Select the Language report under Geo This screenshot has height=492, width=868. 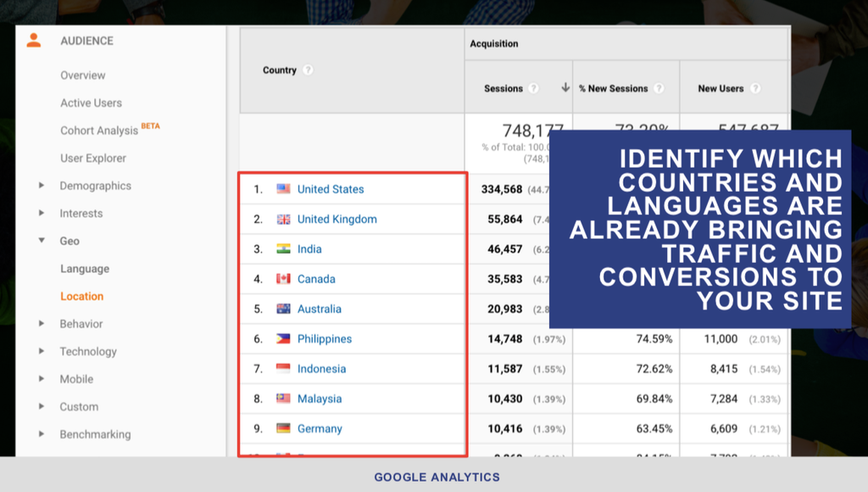(x=85, y=269)
